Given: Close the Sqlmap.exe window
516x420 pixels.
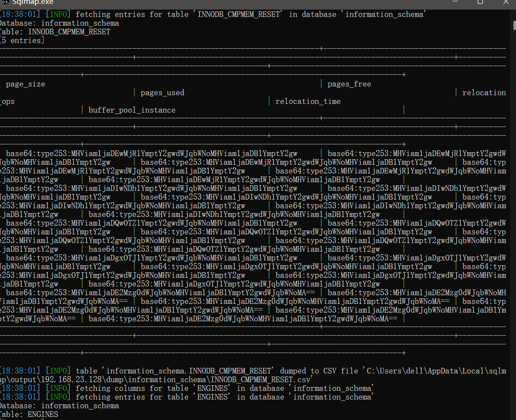Looking at the screenshot, I should [x=505, y=3].
